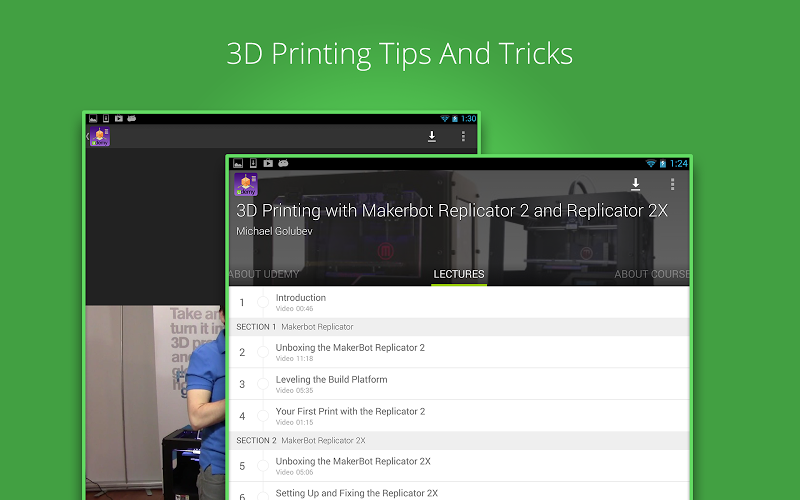
Task: Toggle the circle for Your First Print lecture
Action: click(263, 416)
